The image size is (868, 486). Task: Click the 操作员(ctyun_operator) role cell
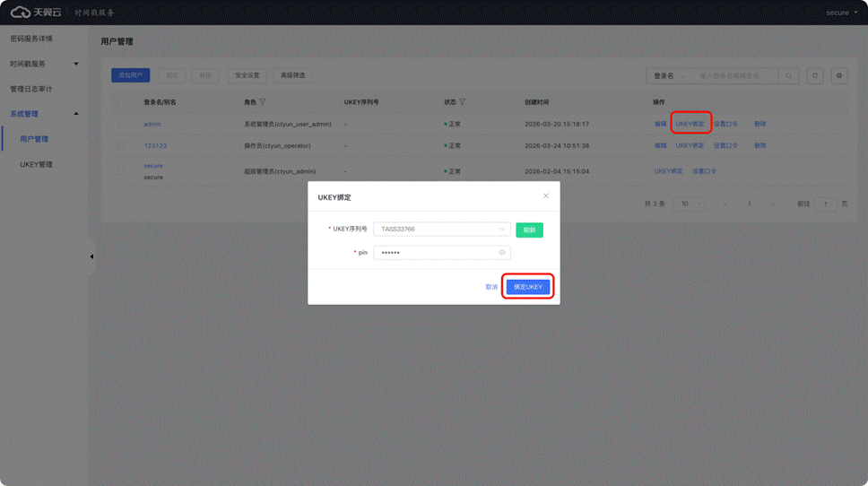point(277,145)
